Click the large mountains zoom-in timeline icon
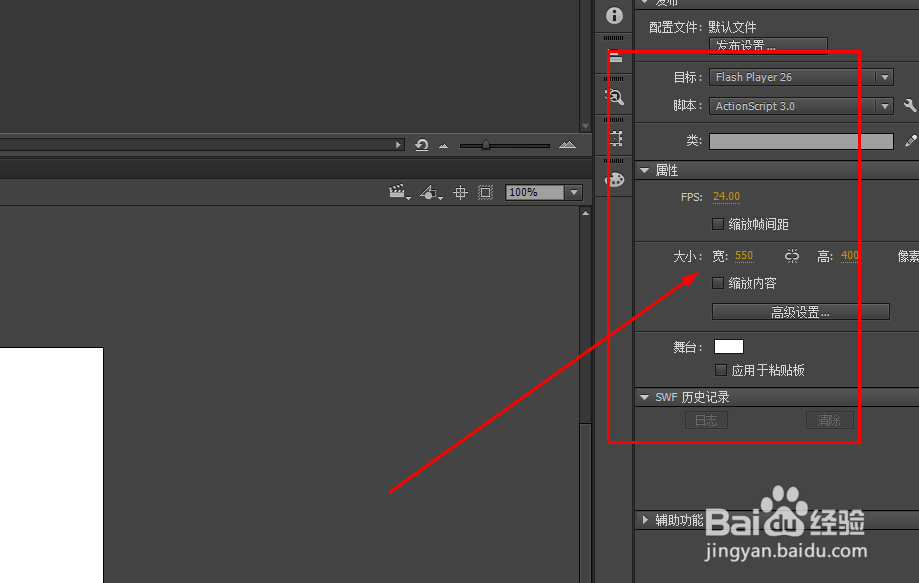This screenshot has width=919, height=583. pyautogui.click(x=567, y=145)
